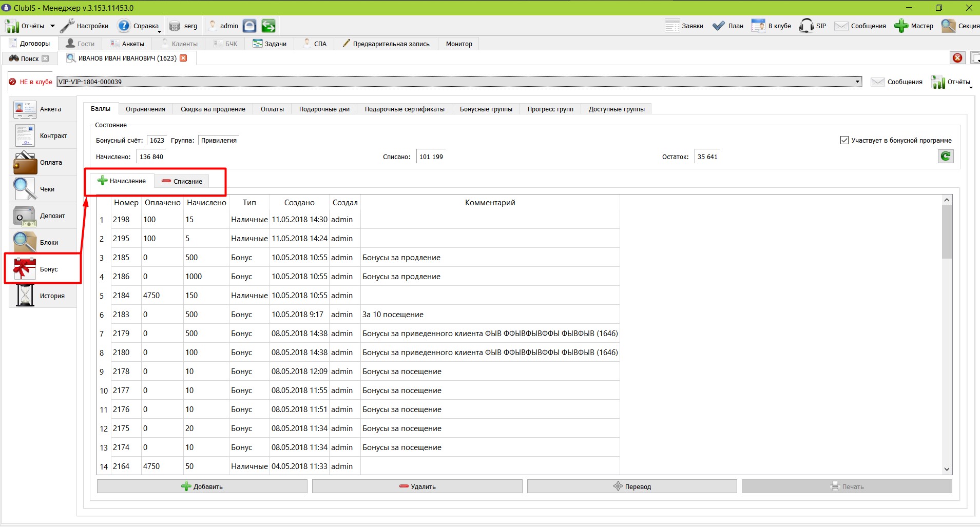This screenshot has height=527, width=980.
Task: Open Настройки tools icon
Action: point(67,26)
